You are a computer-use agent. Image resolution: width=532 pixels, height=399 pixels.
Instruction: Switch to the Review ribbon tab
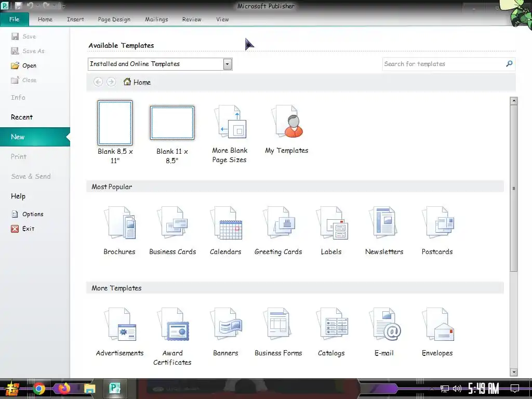pyautogui.click(x=192, y=19)
